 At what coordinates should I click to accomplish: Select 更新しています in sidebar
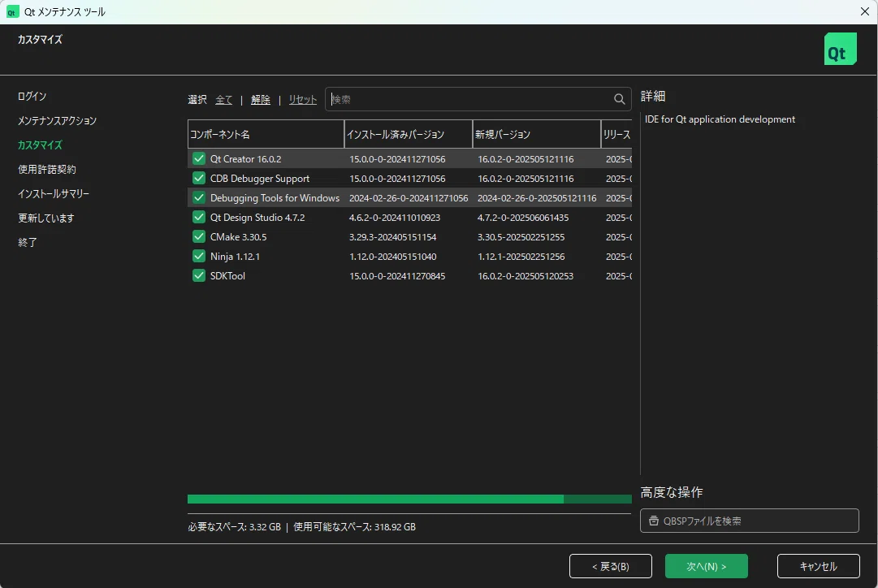(x=46, y=218)
